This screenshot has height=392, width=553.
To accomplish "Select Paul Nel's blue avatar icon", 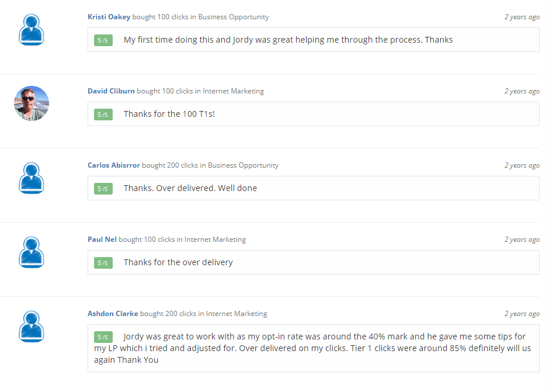I will [32, 252].
